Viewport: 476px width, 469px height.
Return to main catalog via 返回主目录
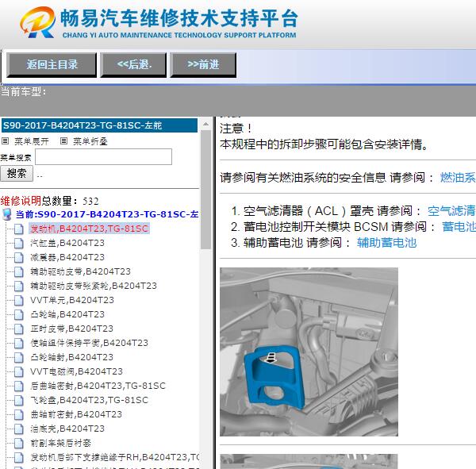[52, 65]
